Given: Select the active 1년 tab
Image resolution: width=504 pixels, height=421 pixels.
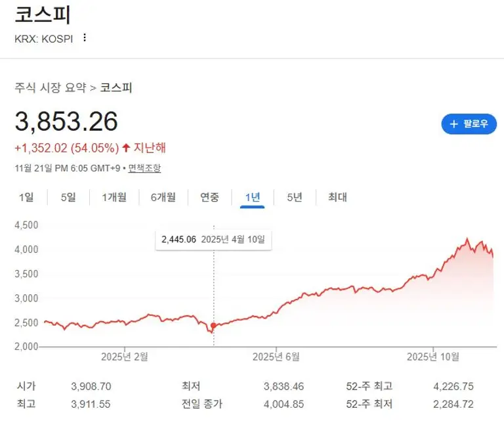Looking at the screenshot, I should click(x=252, y=197).
